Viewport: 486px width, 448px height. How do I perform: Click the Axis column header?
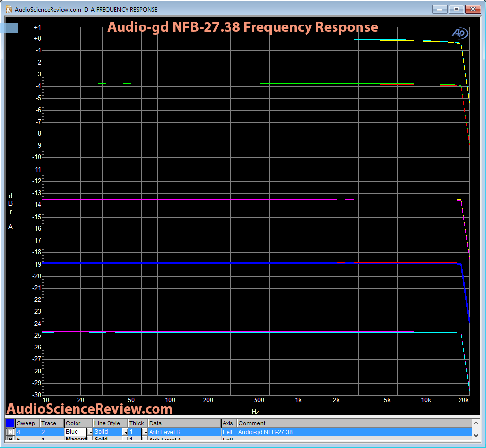(x=229, y=423)
